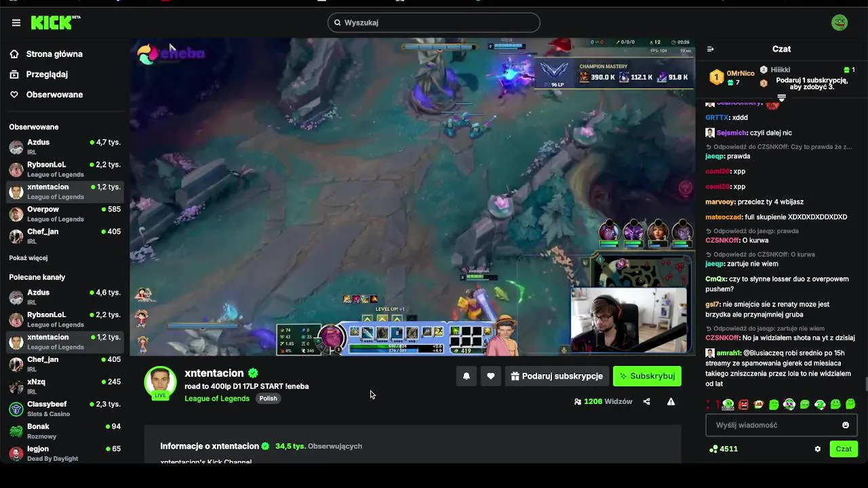This screenshot has width=868, height=488.
Task: Click the green Czat send button
Action: pos(844,449)
